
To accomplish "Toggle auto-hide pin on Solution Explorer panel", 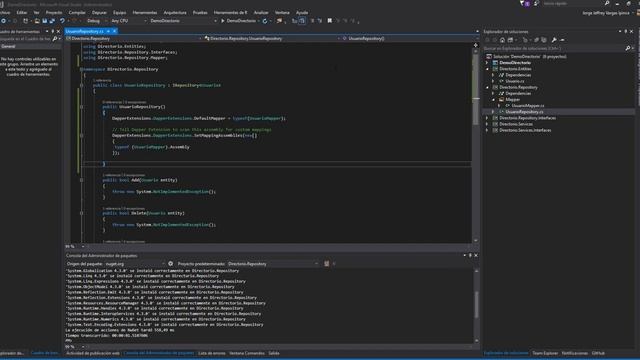I will point(626,31).
